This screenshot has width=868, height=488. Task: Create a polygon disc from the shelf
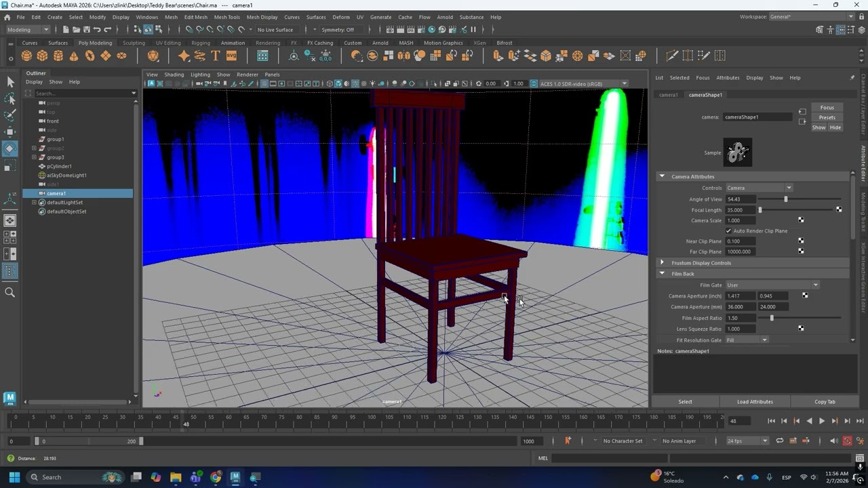pyautogui.click(x=121, y=56)
